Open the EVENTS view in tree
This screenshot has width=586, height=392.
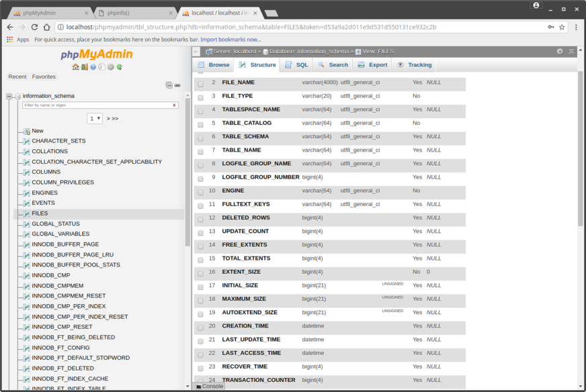44,203
